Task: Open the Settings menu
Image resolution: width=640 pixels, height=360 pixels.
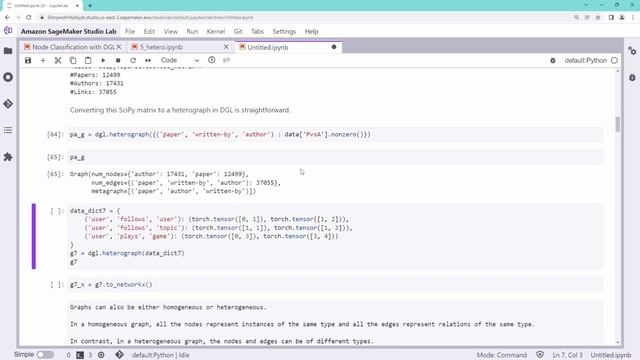Action: click(284, 31)
